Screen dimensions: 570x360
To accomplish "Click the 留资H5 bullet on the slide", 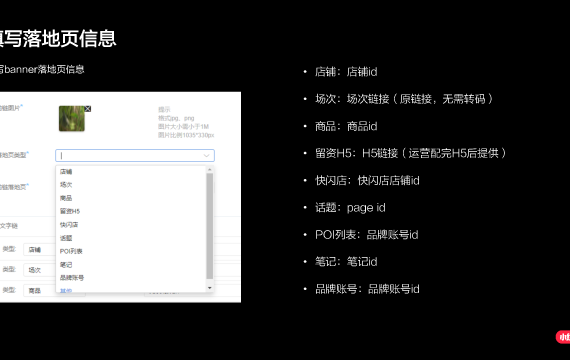I will pos(410,153).
